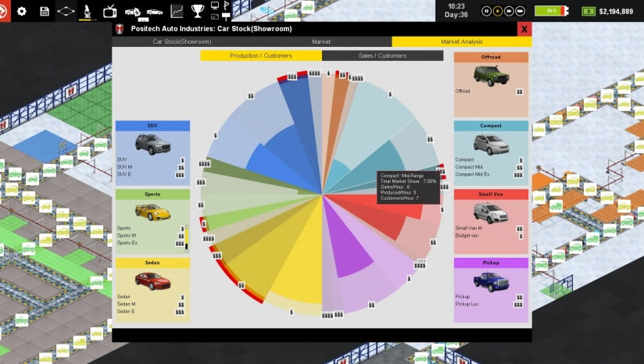This screenshot has height=364, width=644.
Task: Click the 10:23 Day:36 clock
Action: tap(456, 11)
